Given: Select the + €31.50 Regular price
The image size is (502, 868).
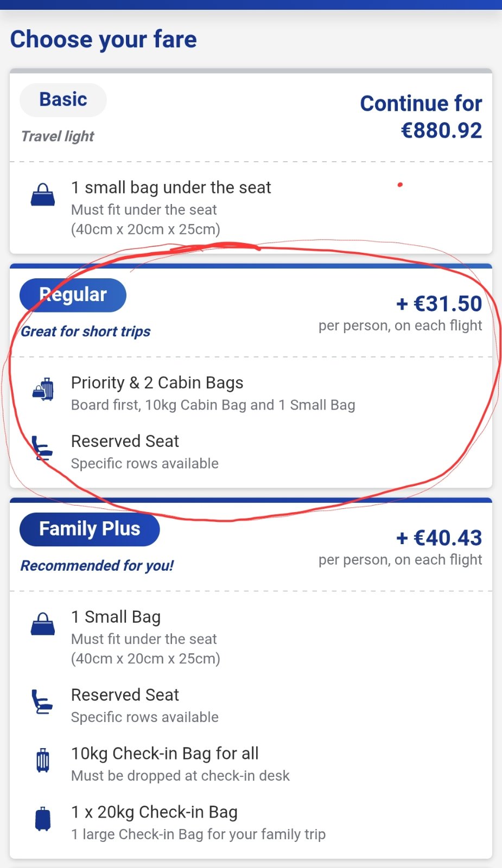Looking at the screenshot, I should pos(439,304).
